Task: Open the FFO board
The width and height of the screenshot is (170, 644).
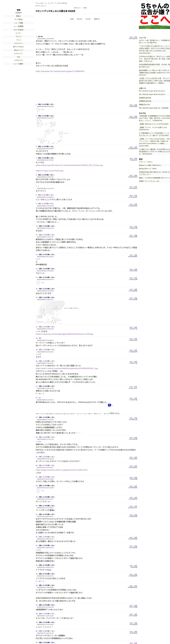Action: point(18,57)
